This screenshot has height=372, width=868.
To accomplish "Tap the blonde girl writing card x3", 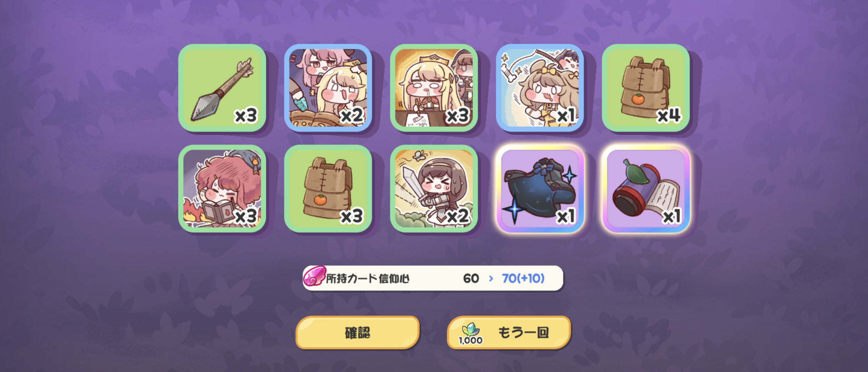I will point(434,87).
